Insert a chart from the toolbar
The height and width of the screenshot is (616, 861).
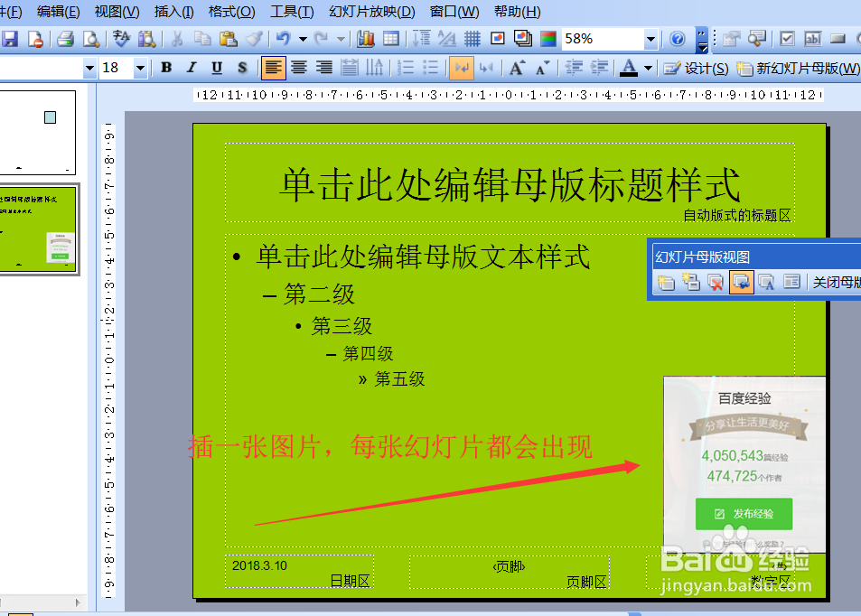pos(365,38)
